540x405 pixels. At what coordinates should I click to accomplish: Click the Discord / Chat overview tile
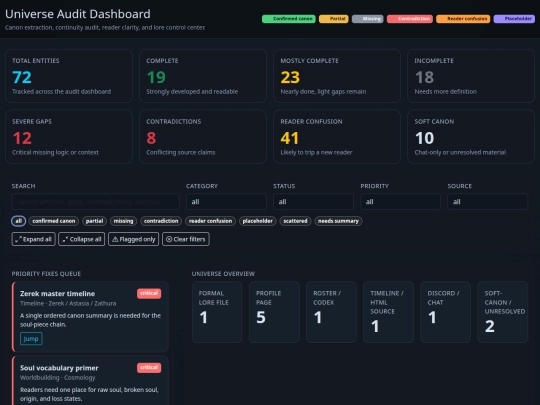[446, 312]
